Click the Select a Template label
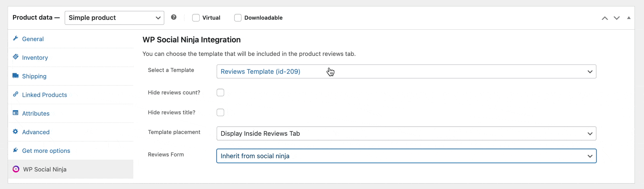Viewport: 644px width, 189px height. click(x=171, y=70)
